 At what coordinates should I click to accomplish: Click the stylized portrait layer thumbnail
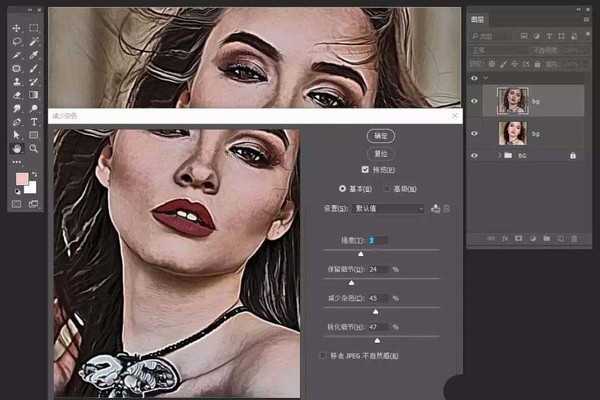(x=513, y=101)
